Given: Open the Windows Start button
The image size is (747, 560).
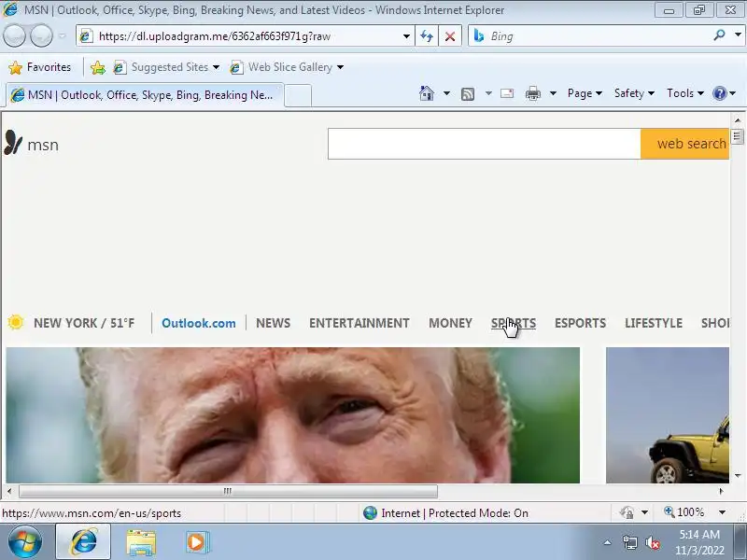Looking at the screenshot, I should pos(24,542).
